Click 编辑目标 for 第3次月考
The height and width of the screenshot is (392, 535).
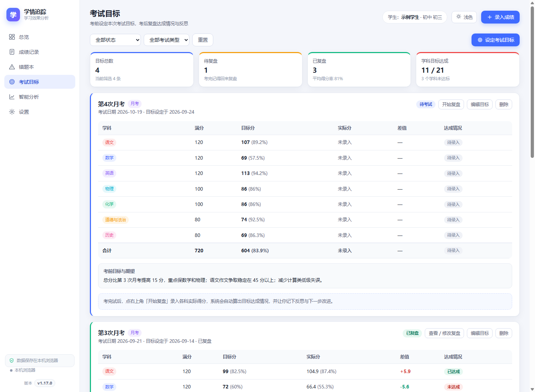480,333
